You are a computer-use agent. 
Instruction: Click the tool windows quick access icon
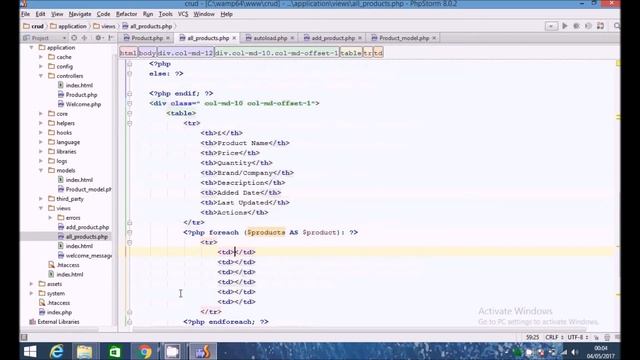click(24, 337)
